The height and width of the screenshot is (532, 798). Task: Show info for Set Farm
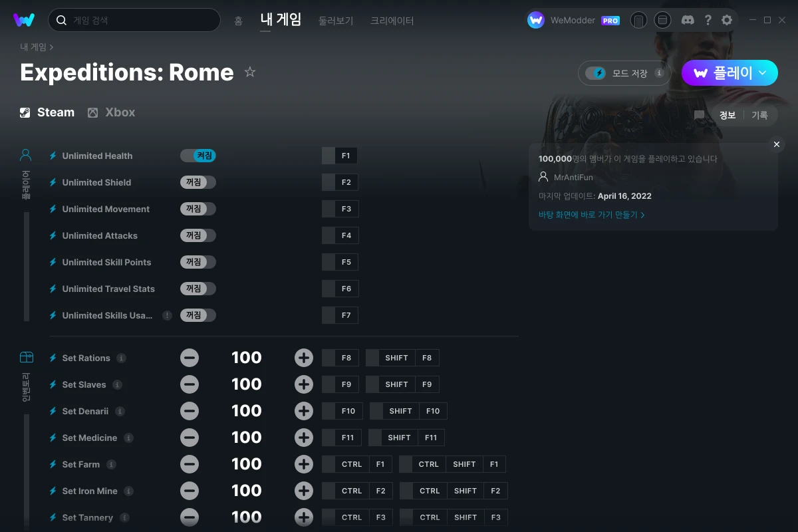click(111, 464)
